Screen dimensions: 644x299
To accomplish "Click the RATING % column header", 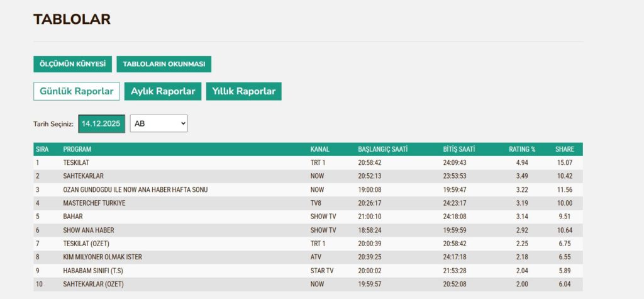I will [522, 149].
